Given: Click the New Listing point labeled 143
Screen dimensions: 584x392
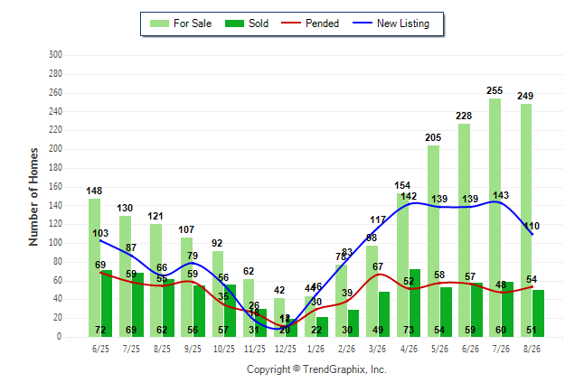Looking at the screenshot, I should point(495,201).
